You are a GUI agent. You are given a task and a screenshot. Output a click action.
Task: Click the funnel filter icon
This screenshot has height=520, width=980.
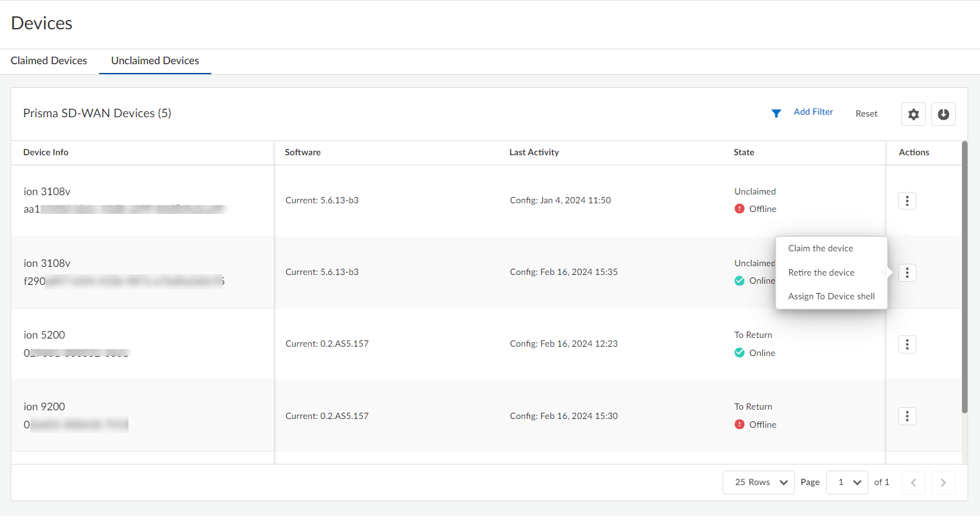coord(776,113)
